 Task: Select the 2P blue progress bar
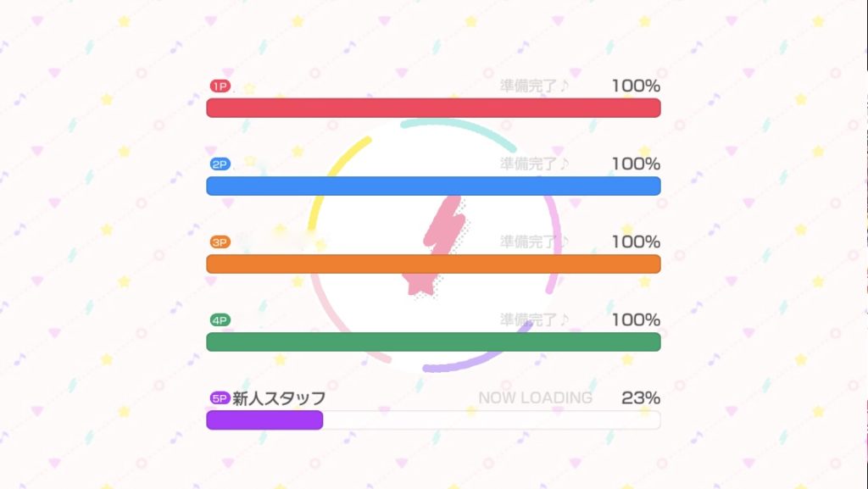coord(433,186)
